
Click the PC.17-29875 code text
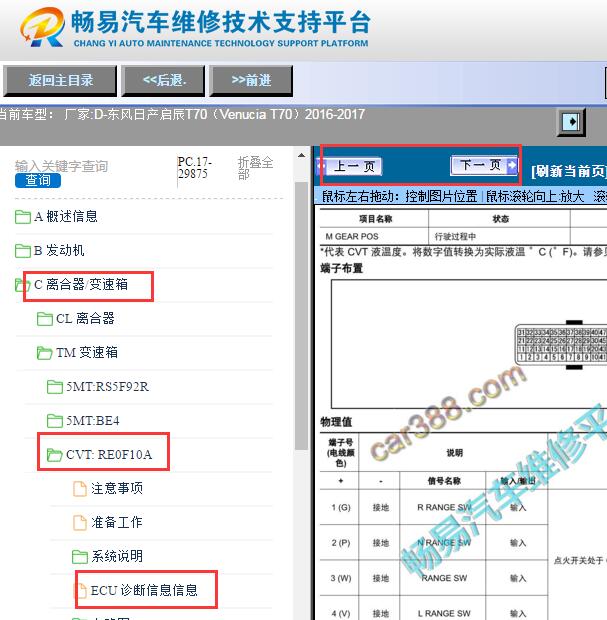[195, 168]
